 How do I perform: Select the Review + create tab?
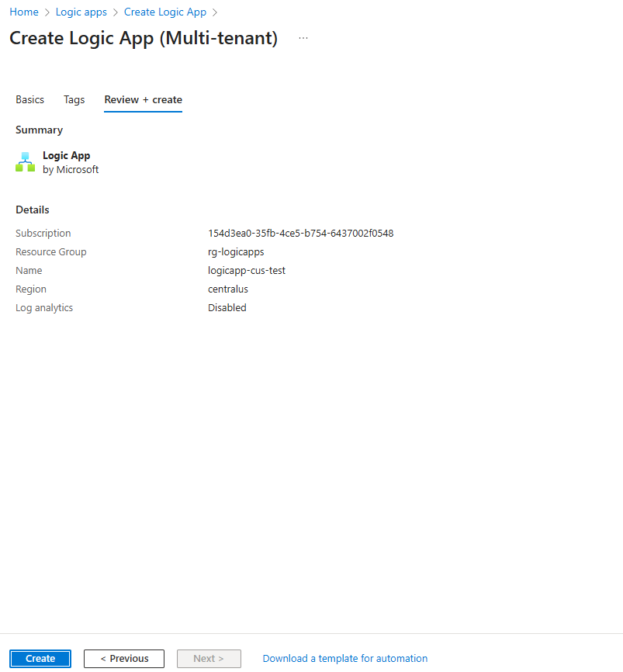[x=143, y=100]
